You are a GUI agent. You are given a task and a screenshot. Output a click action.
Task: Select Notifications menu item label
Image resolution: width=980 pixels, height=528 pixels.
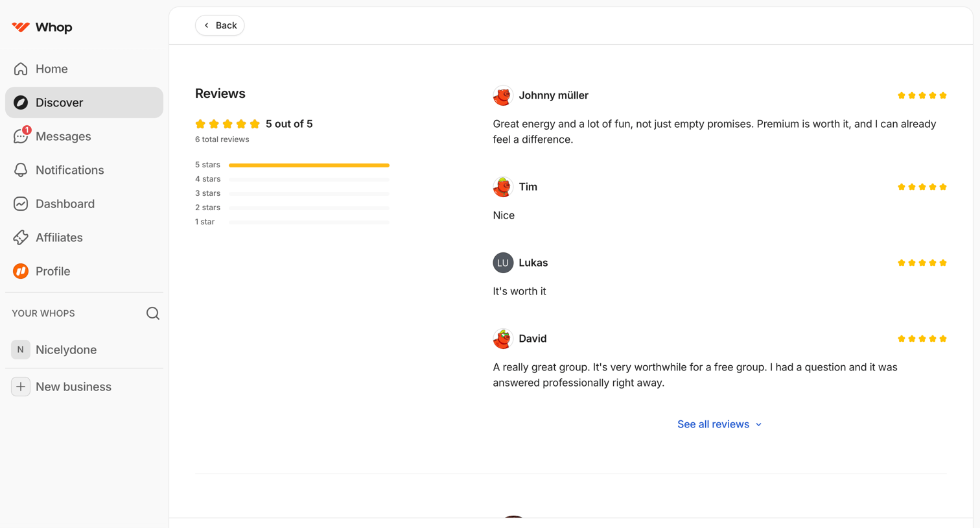pyautogui.click(x=69, y=170)
